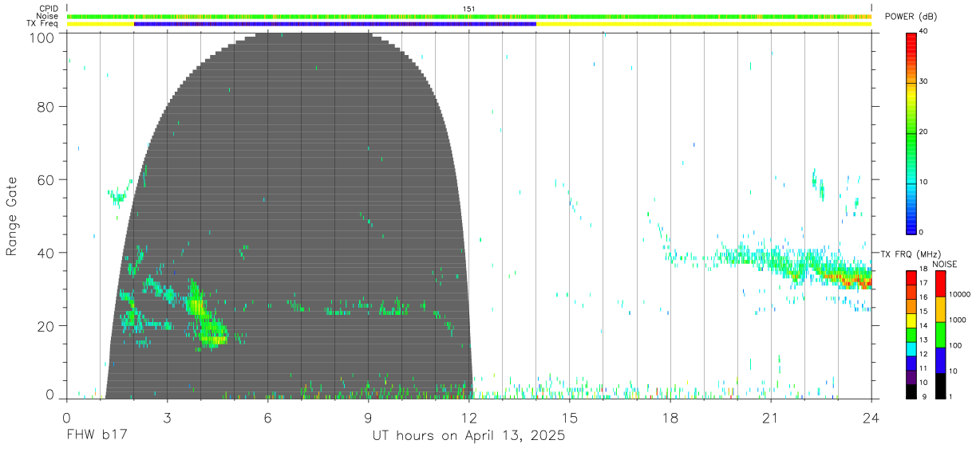Image resolution: width=980 pixels, height=452 pixels.
Task: Click the '21' UT hour tick label
Action: (771, 417)
